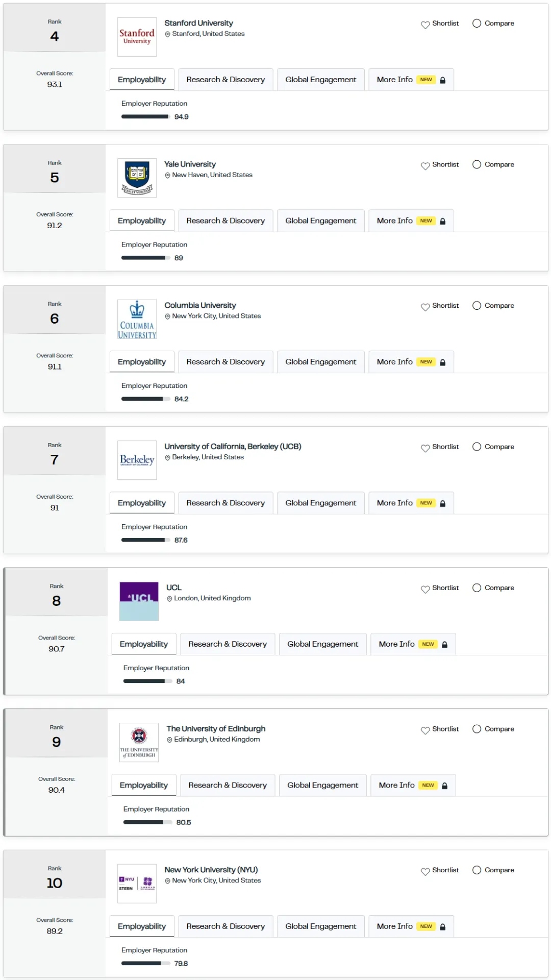Click the lock icon on Yale's More Info tab
Viewport: 551px width, 980px height.
(443, 221)
